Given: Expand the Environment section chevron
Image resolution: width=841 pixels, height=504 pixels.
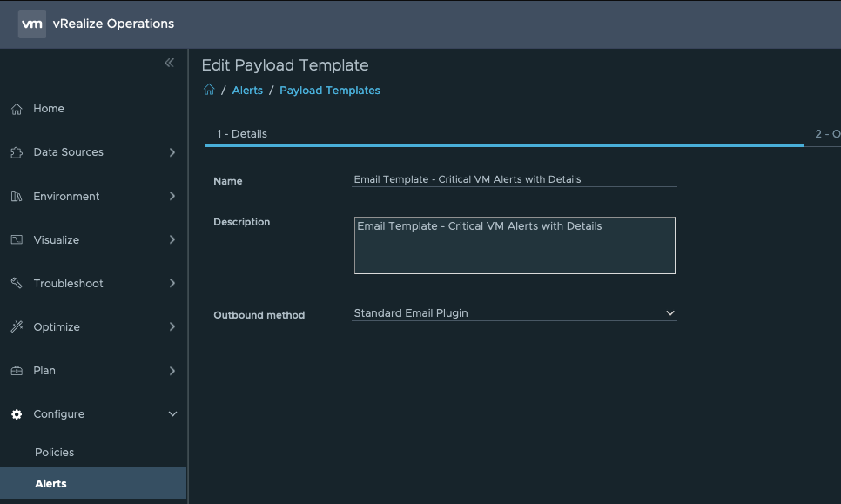Looking at the screenshot, I should pyautogui.click(x=172, y=197).
